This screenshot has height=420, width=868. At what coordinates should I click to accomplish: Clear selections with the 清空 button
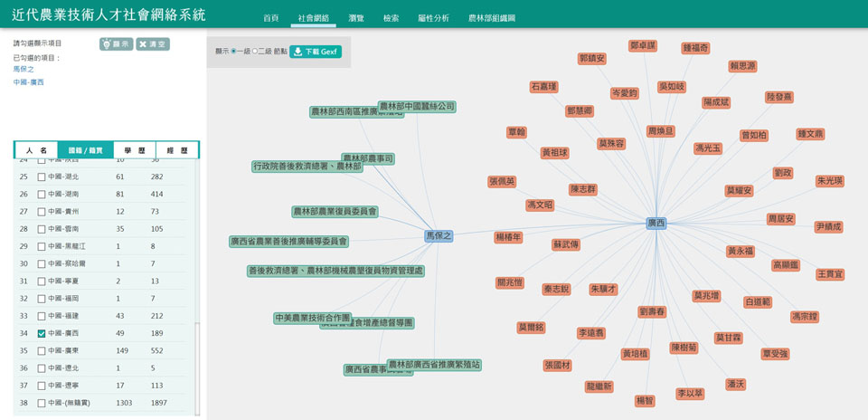tap(153, 43)
